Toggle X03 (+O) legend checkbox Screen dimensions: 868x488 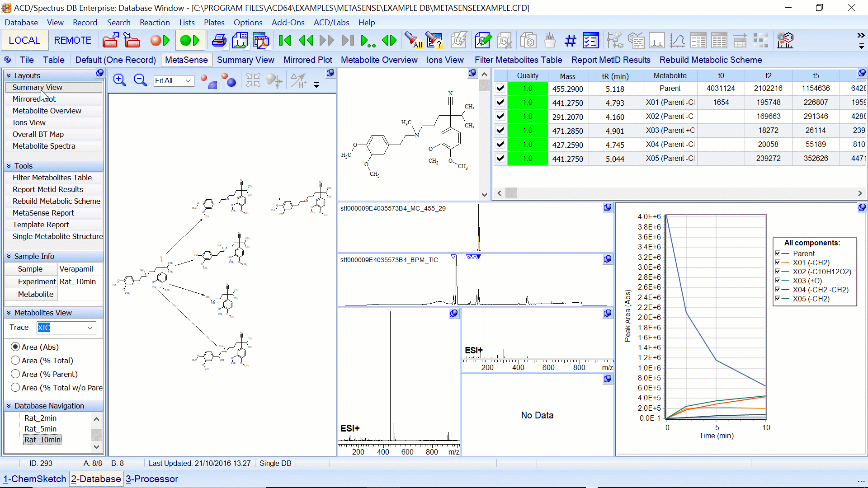coord(778,281)
